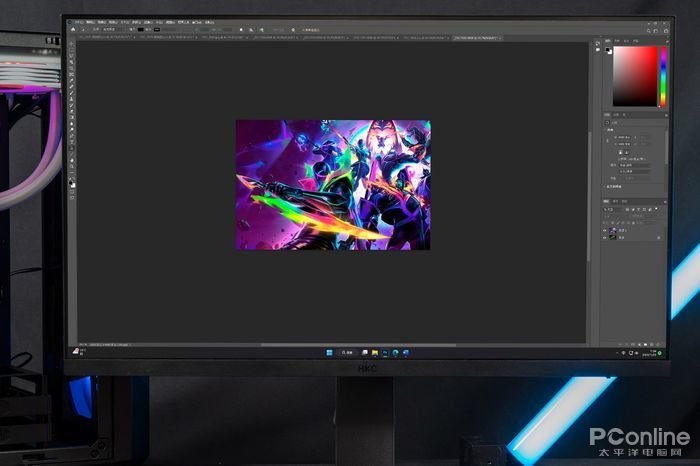Select the Eraser tool
Screen dimensions: 700x466
(72, 111)
